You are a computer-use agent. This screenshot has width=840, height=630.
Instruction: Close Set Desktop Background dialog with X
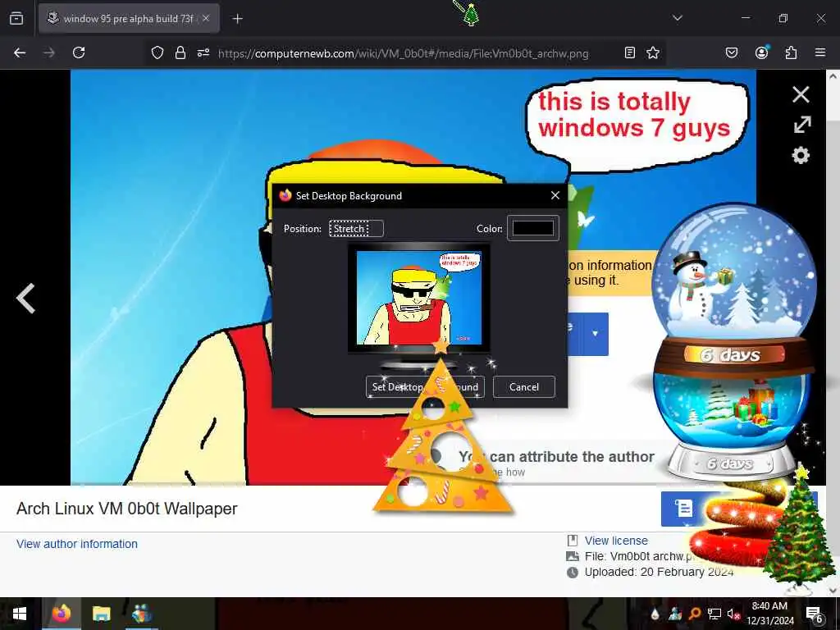(555, 195)
